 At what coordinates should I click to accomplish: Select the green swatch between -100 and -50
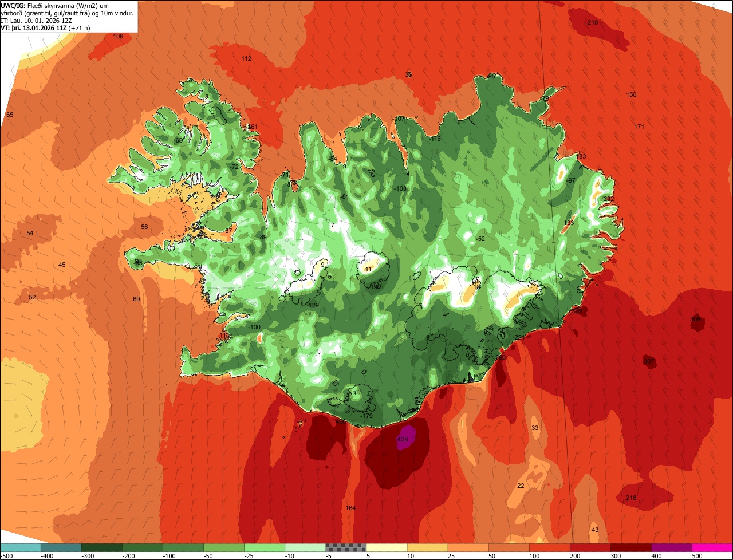pyautogui.click(x=183, y=547)
